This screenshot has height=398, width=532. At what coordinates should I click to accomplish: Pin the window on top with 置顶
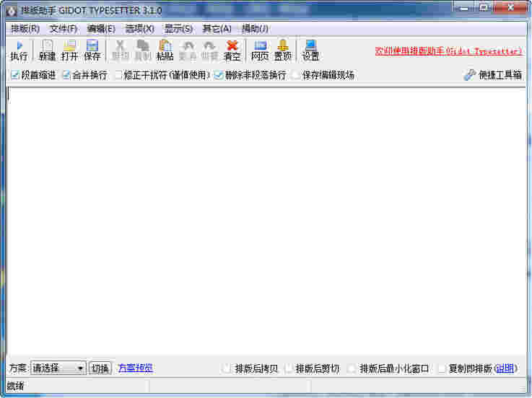pyautogui.click(x=283, y=50)
